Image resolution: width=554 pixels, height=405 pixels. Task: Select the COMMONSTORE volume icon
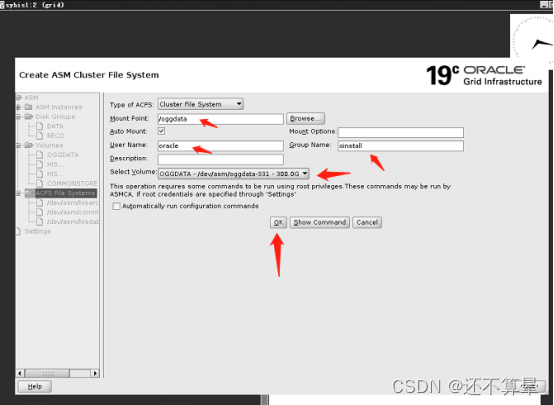point(40,183)
